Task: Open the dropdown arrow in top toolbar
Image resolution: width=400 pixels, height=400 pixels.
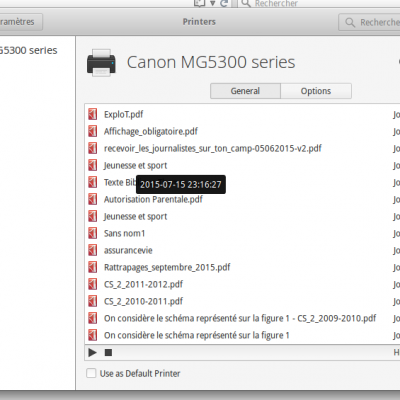Action: pos(213,3)
